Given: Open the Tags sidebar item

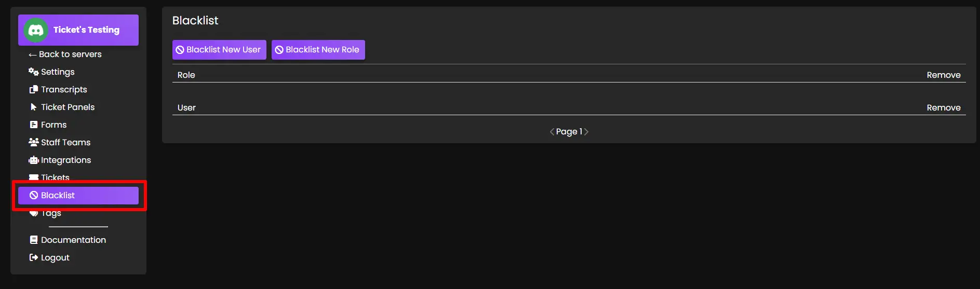Looking at the screenshot, I should click(51, 213).
